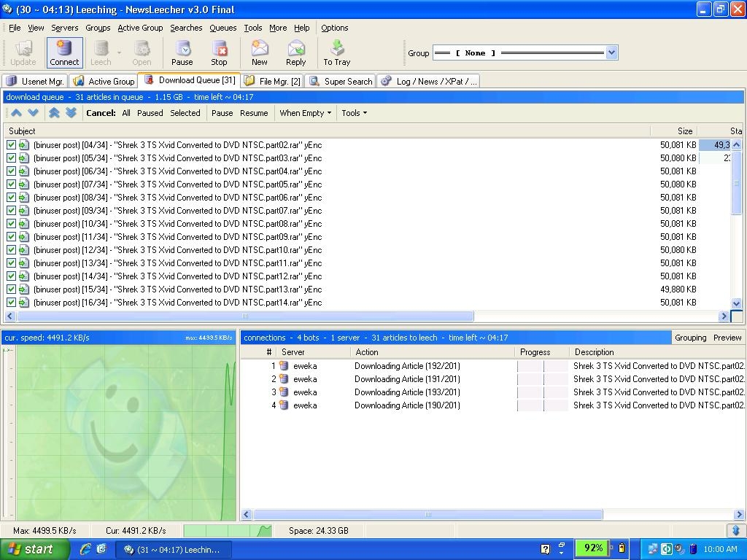Uncheck the part04.rar queue item
Screen dimensions: 747x560
click(x=12, y=171)
